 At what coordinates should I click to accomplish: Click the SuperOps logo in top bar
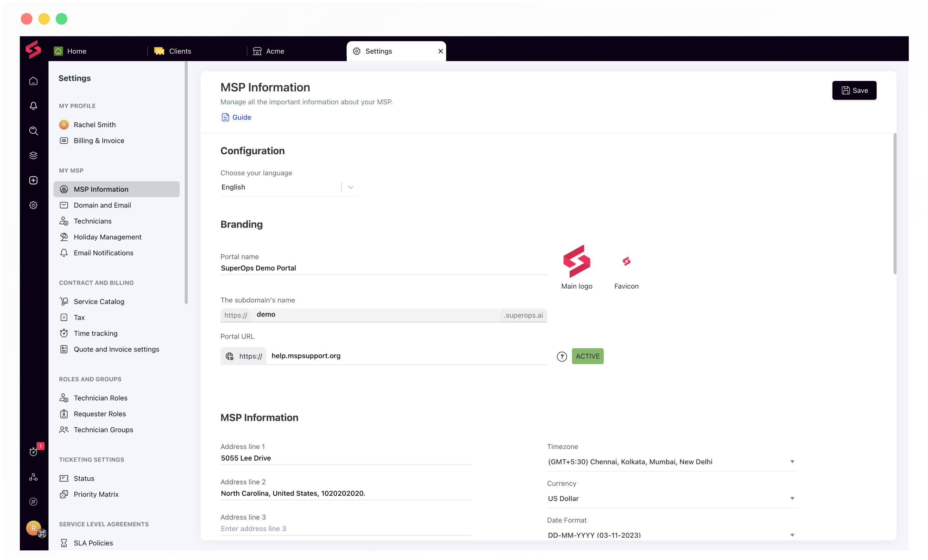point(33,50)
